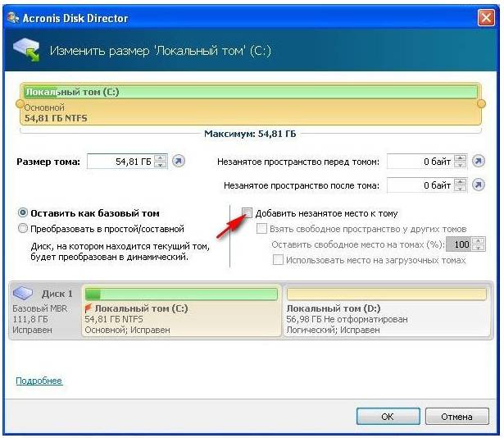Increase unallocated space before volume spinner
The height and width of the screenshot is (438, 504).
460,157
